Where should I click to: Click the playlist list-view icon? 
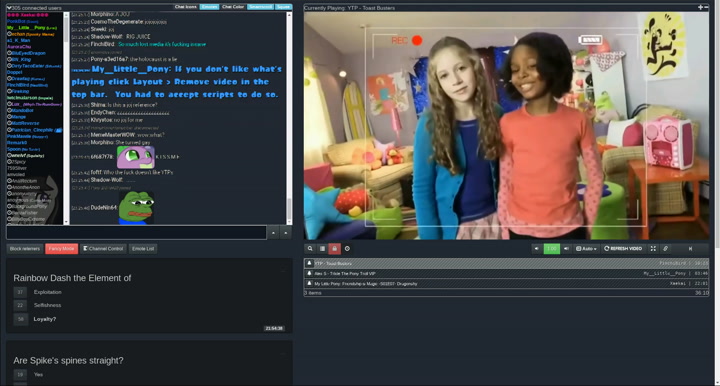pos(322,249)
